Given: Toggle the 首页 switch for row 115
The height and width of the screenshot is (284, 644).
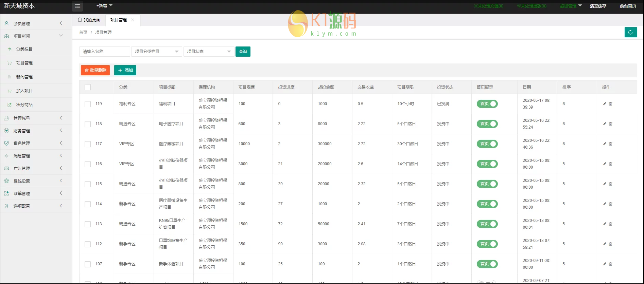Looking at the screenshot, I should click(487, 184).
